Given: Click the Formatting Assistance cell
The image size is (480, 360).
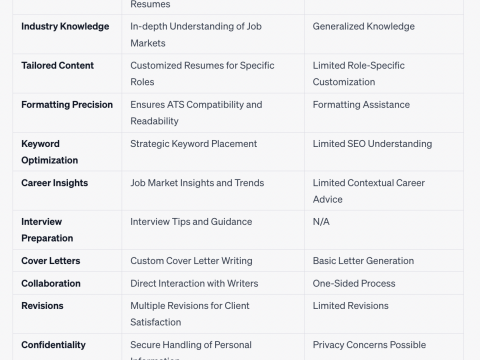Looking at the screenshot, I should coord(361,105).
